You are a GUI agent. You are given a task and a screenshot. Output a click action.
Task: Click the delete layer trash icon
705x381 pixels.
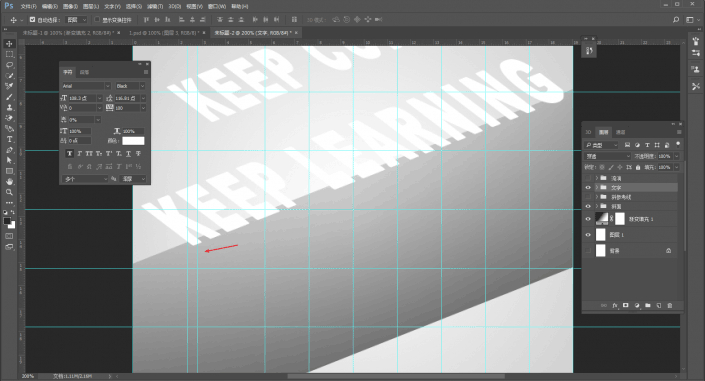tap(669, 305)
